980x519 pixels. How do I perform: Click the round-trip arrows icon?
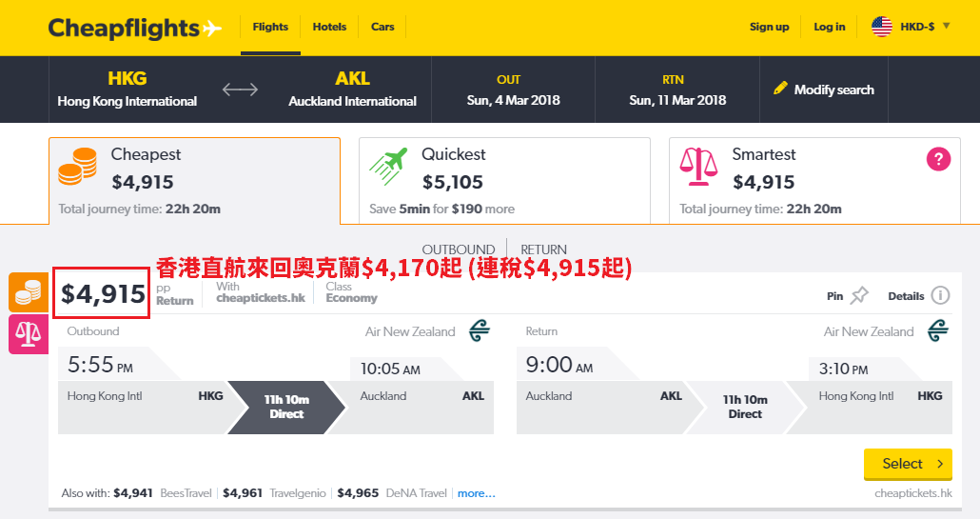point(240,90)
